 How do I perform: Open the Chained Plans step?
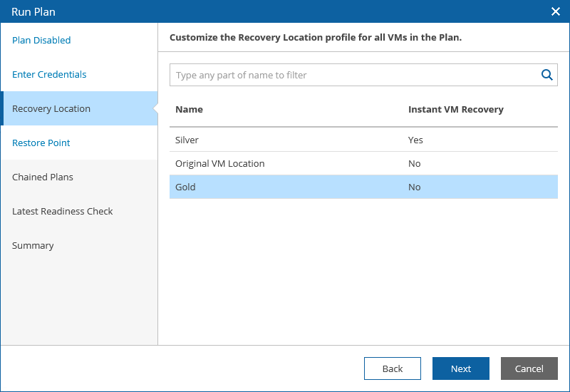(43, 177)
